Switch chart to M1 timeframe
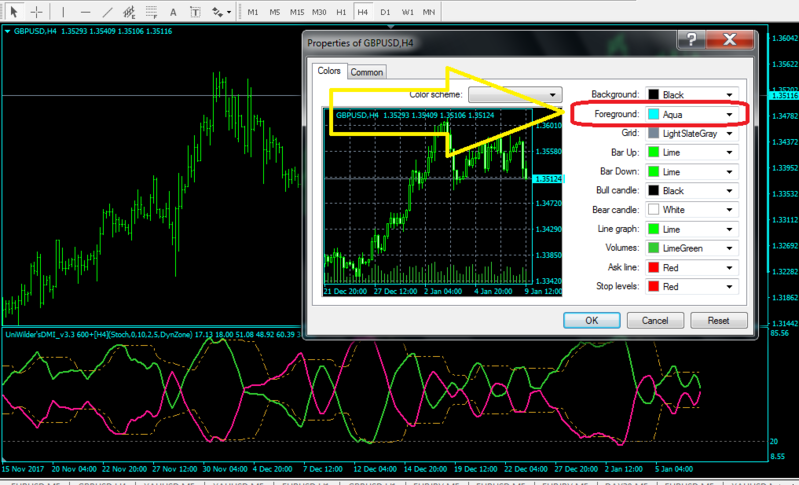799x485 pixels. pos(253,11)
